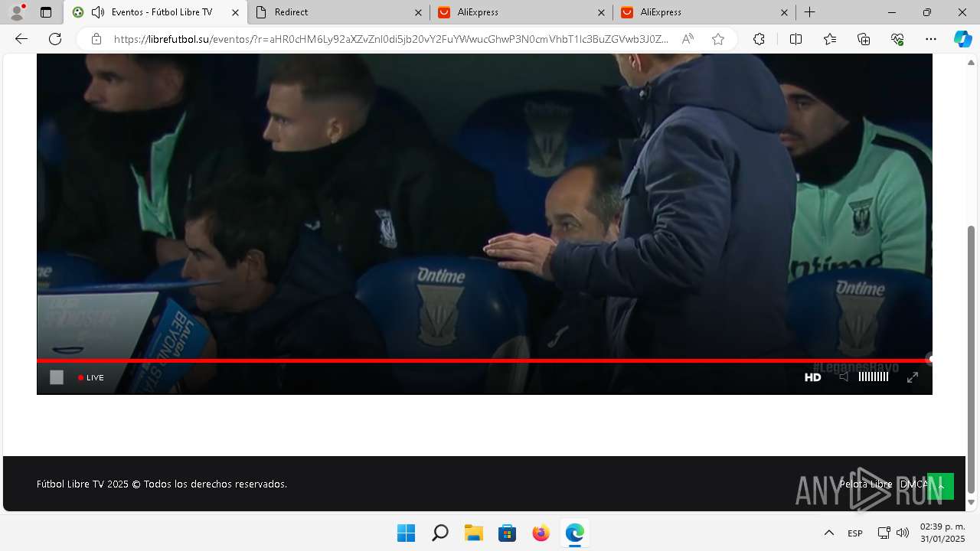Stop the live video playback
The image size is (980, 551).
pos(57,377)
